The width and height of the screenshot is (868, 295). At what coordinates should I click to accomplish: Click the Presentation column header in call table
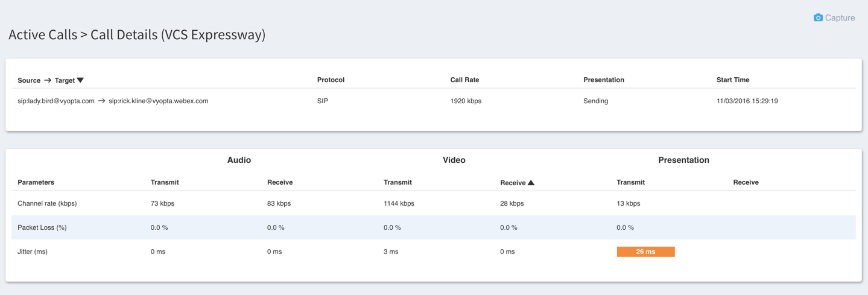pos(604,80)
